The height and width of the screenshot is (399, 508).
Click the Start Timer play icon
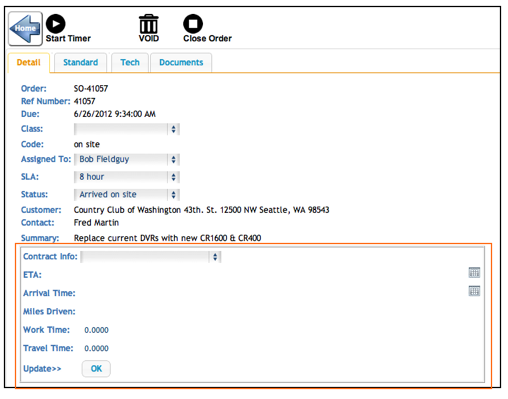[x=55, y=24]
